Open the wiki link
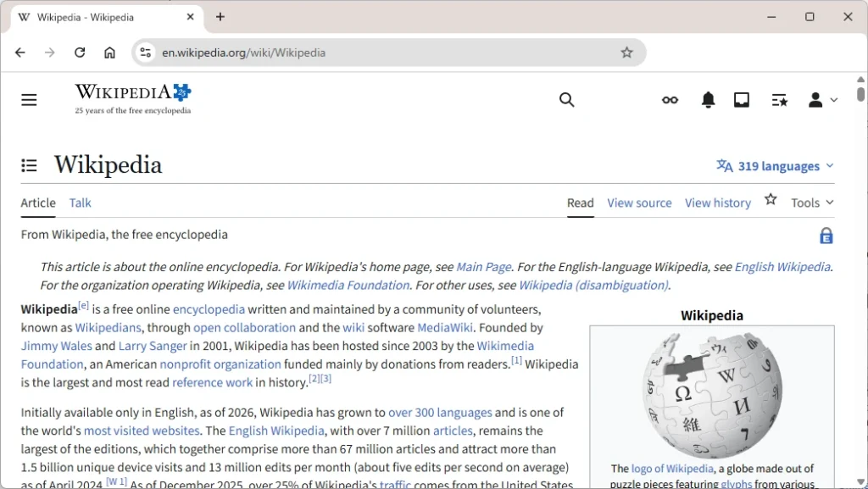868x489 pixels. pos(353,327)
